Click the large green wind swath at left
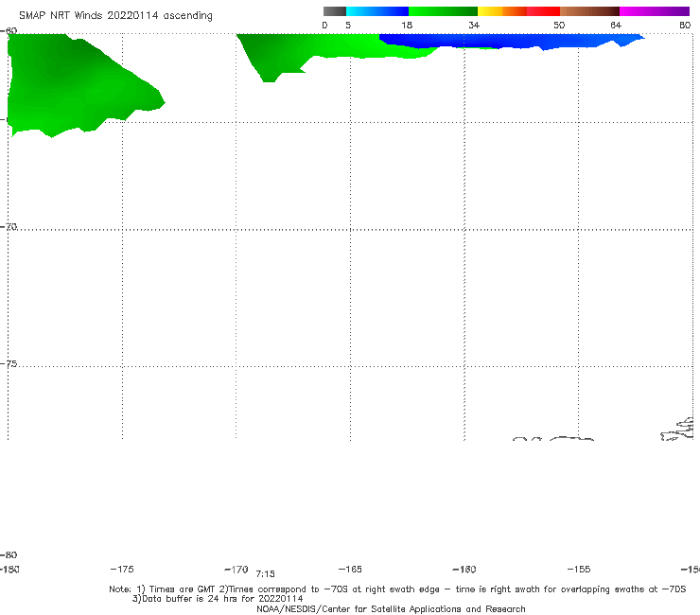This screenshot has width=700, height=615. tap(72, 87)
